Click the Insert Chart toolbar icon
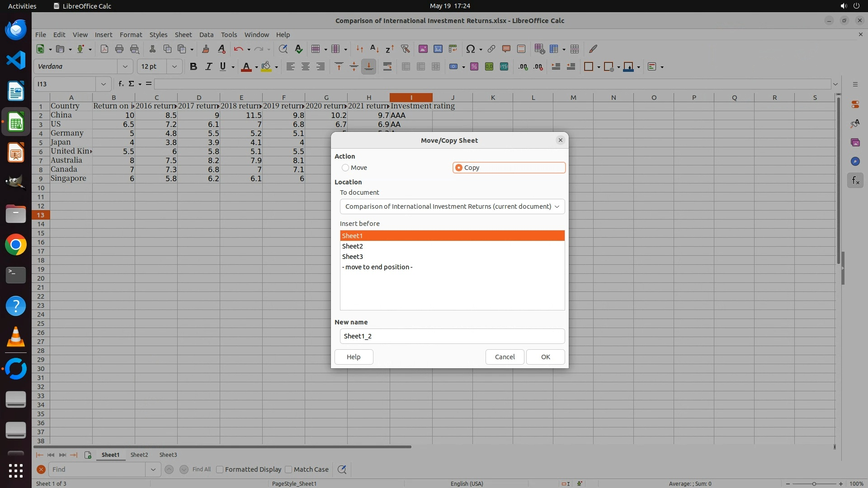 (x=438, y=49)
